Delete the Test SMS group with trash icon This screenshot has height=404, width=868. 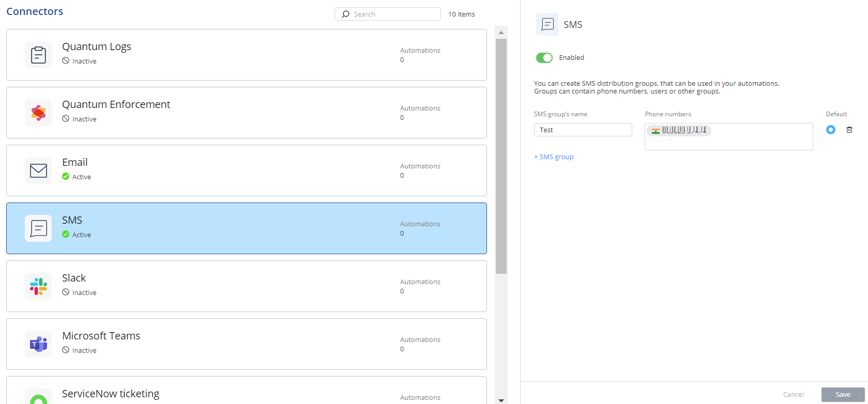point(849,130)
